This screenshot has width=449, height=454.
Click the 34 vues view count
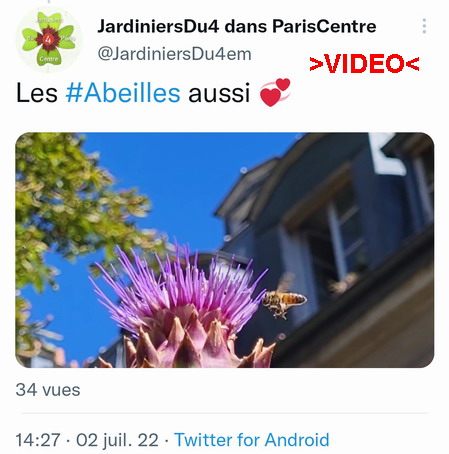[x=48, y=390]
